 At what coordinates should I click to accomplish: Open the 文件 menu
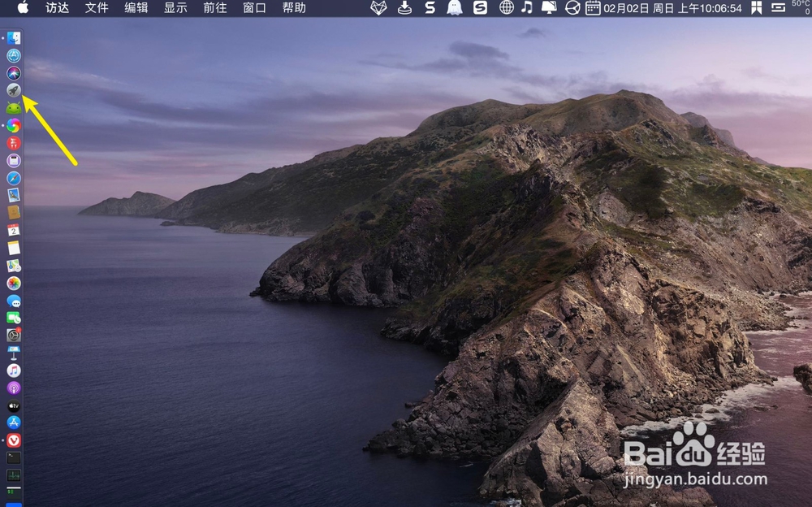[x=97, y=8]
